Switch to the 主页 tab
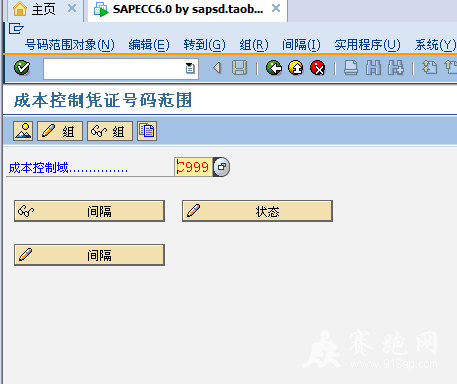Viewport: 457px width, 384px height. (x=43, y=9)
